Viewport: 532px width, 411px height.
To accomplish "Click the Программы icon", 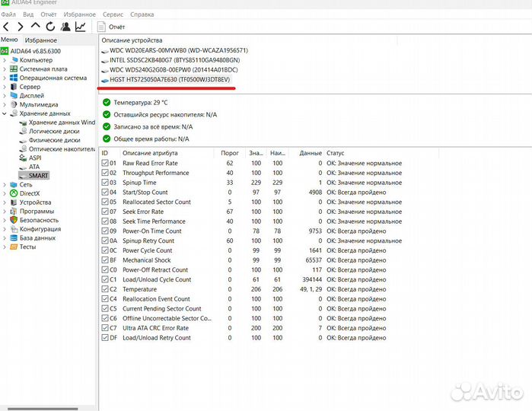I will point(14,211).
